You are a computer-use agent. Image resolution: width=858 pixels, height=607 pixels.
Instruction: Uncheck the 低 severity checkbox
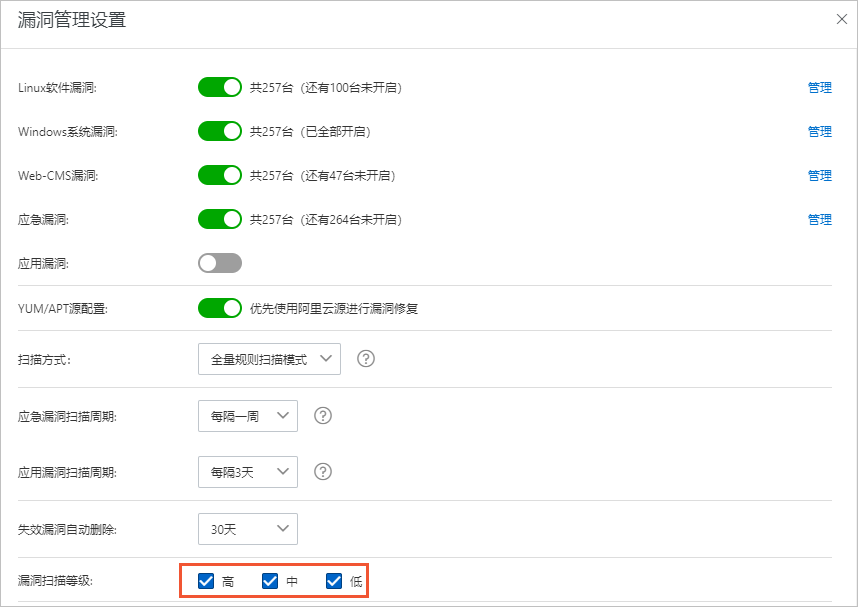(x=334, y=581)
